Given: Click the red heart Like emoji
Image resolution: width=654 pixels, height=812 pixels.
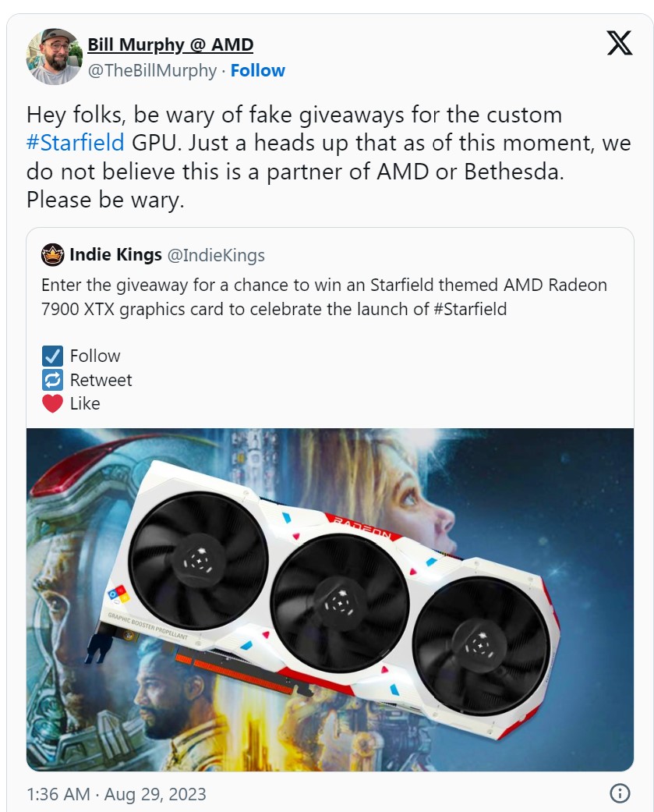Looking at the screenshot, I should 52,403.
